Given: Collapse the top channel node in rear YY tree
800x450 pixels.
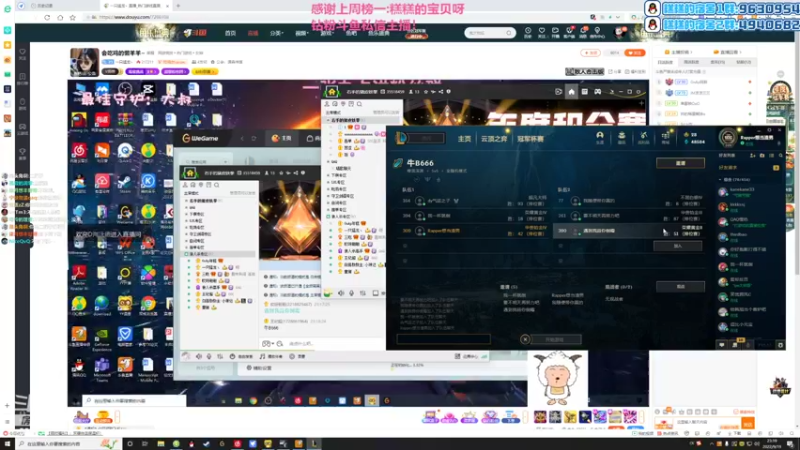Looking at the screenshot, I should click(x=329, y=120).
